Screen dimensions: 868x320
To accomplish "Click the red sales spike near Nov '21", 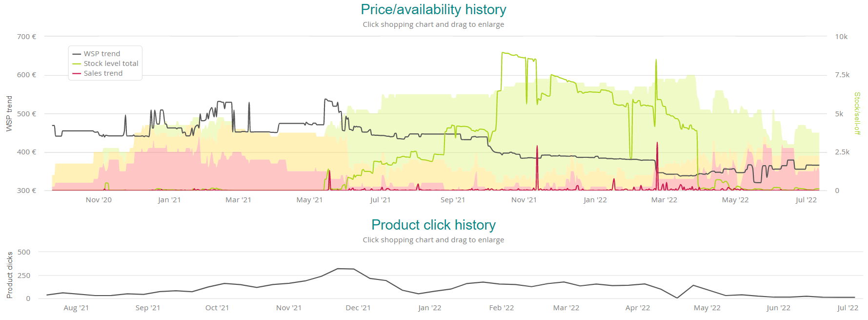I will click(x=537, y=146).
